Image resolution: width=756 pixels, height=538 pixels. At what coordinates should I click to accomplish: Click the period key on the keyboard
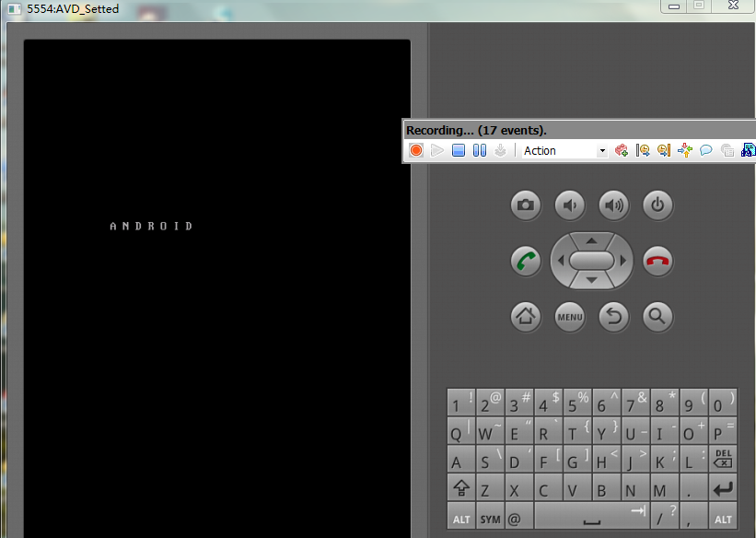tap(693, 488)
